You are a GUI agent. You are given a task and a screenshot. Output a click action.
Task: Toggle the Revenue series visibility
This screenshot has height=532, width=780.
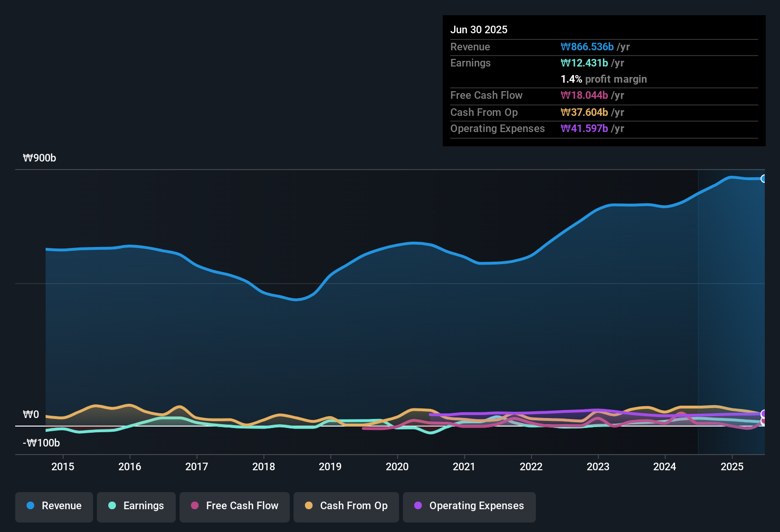pyautogui.click(x=54, y=506)
